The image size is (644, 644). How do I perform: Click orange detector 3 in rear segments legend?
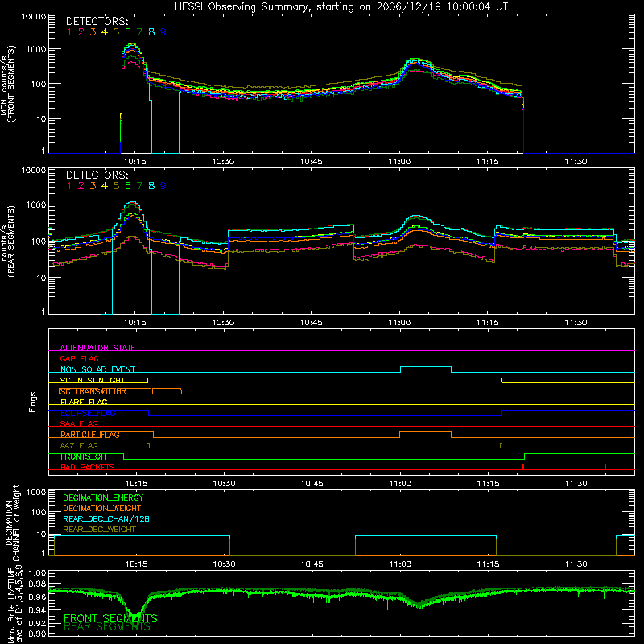[93, 186]
